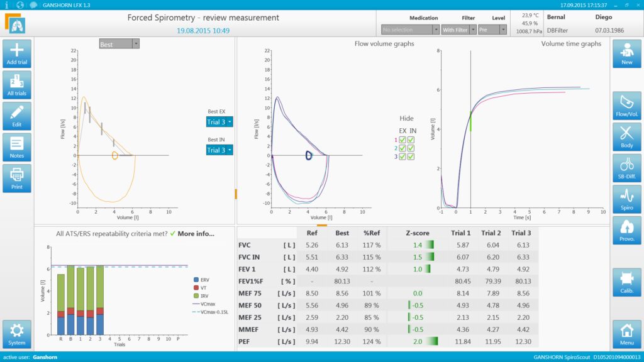Open the With Filter dropdown

point(458,30)
